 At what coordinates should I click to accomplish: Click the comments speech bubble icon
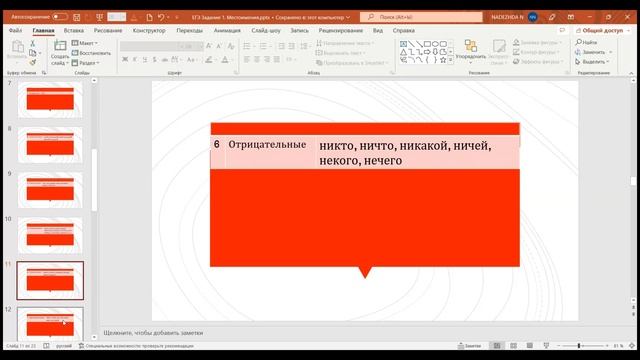click(562, 31)
